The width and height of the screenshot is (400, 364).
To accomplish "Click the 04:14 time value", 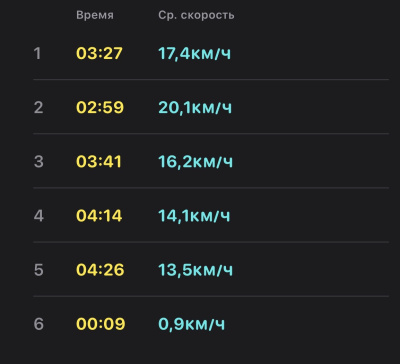I will 99,216.
